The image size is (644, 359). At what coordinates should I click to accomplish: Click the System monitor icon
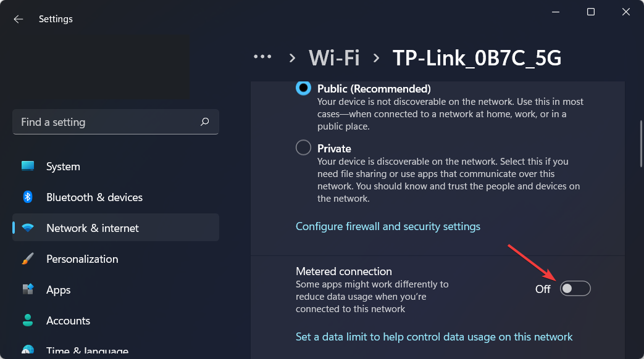click(x=28, y=167)
